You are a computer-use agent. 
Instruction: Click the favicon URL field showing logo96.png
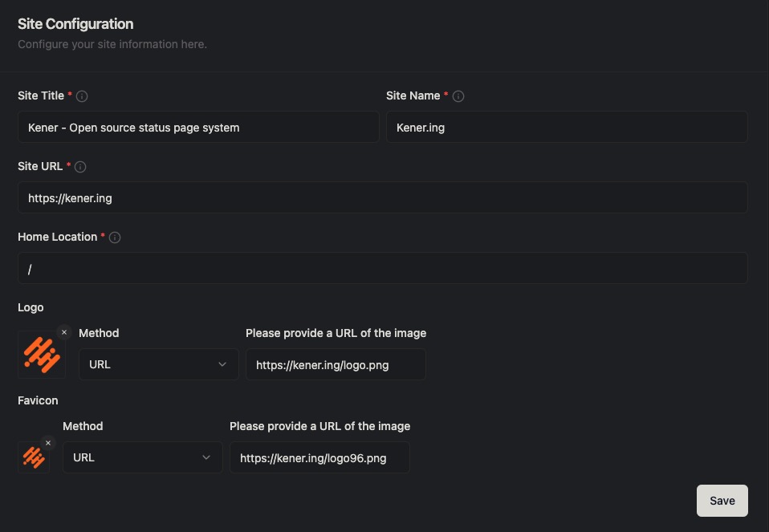319,457
